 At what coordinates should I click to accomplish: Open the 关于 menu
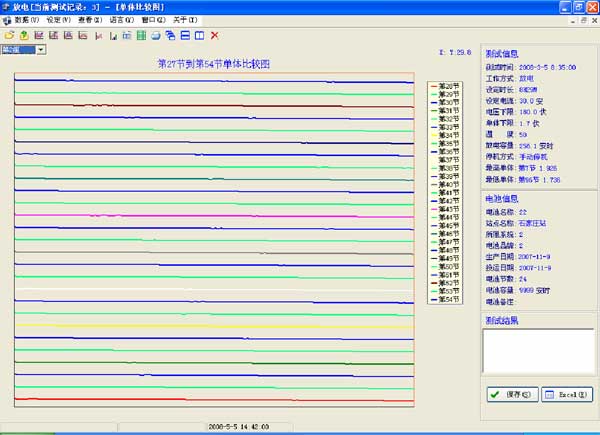point(185,20)
